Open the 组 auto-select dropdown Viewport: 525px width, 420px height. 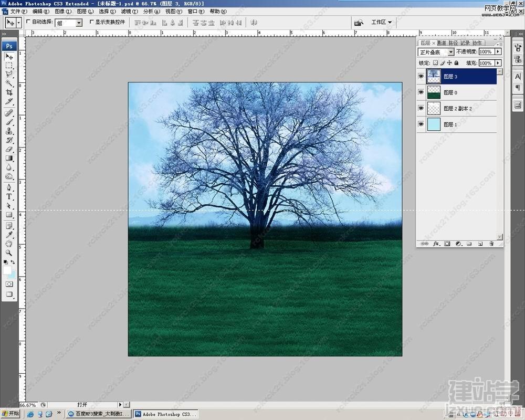pos(79,23)
